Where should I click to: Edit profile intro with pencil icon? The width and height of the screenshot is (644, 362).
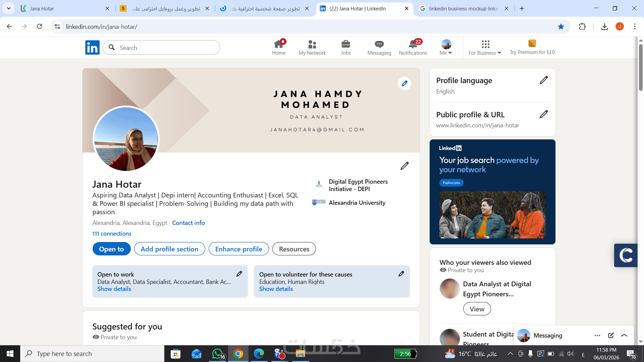[404, 166]
